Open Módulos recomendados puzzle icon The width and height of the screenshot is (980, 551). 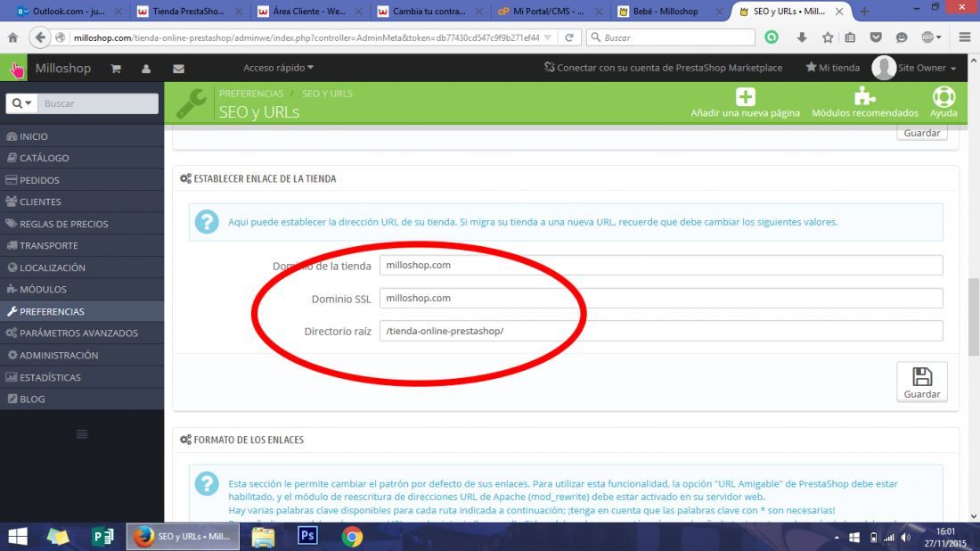pyautogui.click(x=865, y=97)
